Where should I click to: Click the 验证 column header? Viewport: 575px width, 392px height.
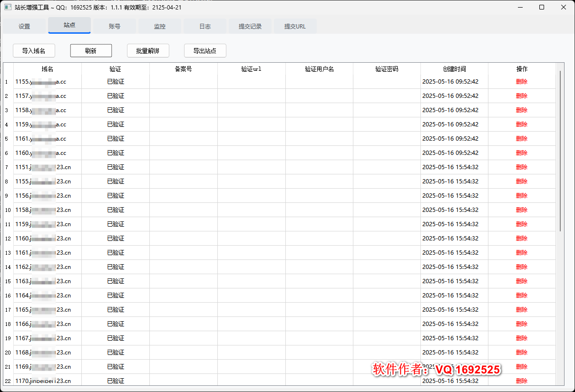[116, 69]
